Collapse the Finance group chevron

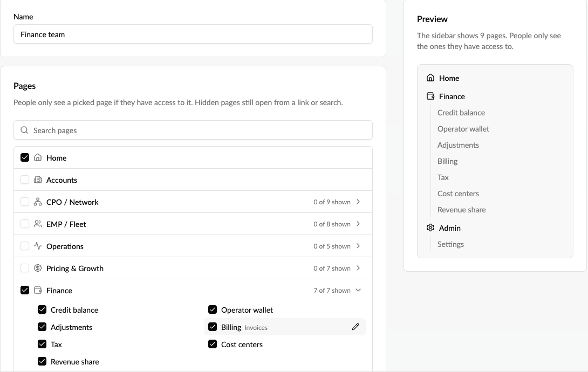358,290
